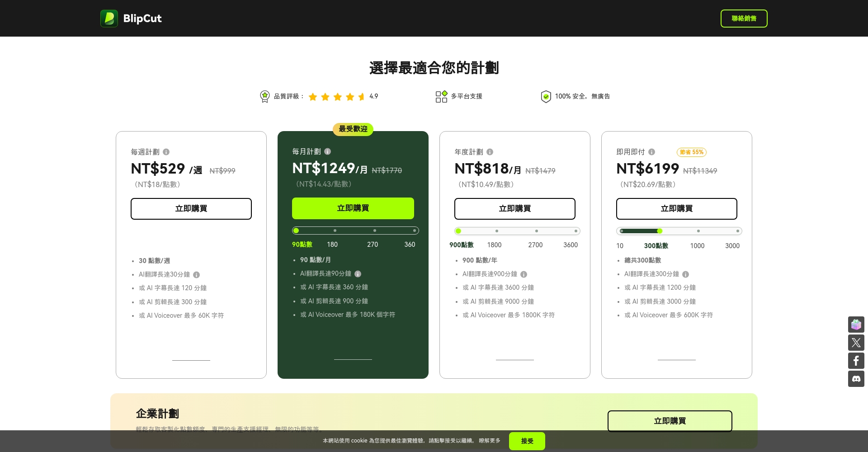Open the Discord icon in sidebar

coord(856,379)
